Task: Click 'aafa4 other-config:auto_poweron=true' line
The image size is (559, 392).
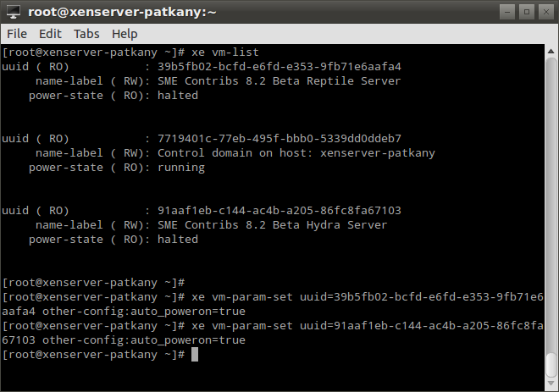Action: point(124,312)
